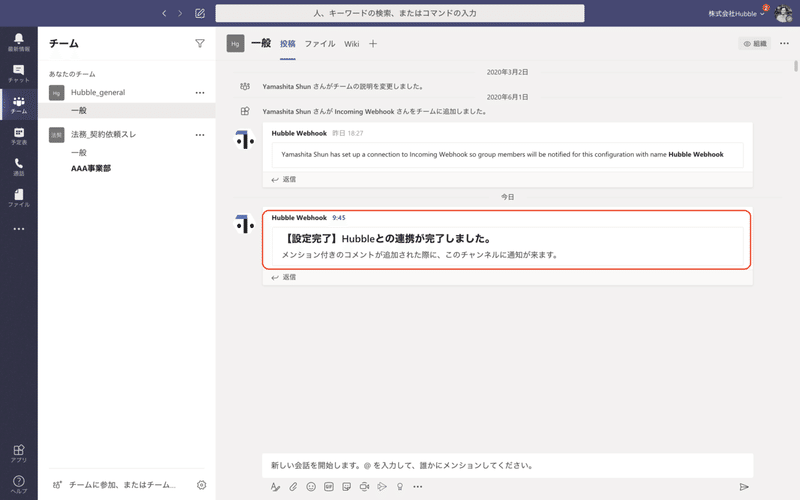Open the Praise badge icon

coord(400,487)
